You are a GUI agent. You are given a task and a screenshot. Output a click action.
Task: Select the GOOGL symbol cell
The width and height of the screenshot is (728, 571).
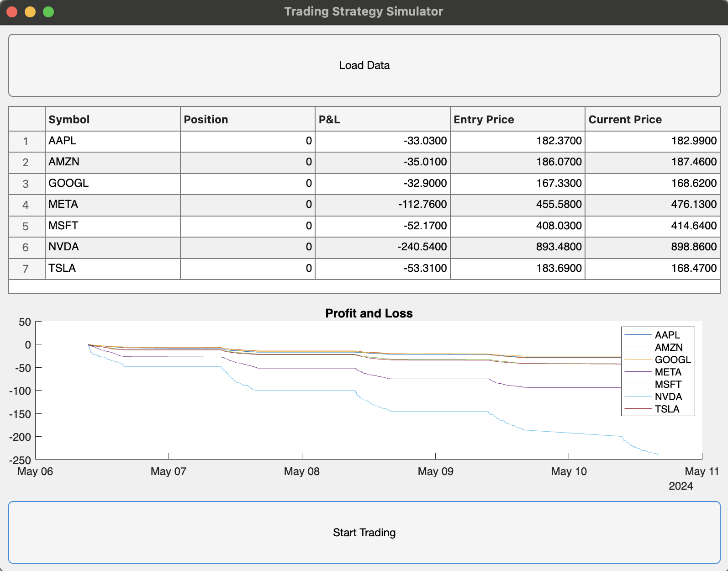tap(113, 184)
